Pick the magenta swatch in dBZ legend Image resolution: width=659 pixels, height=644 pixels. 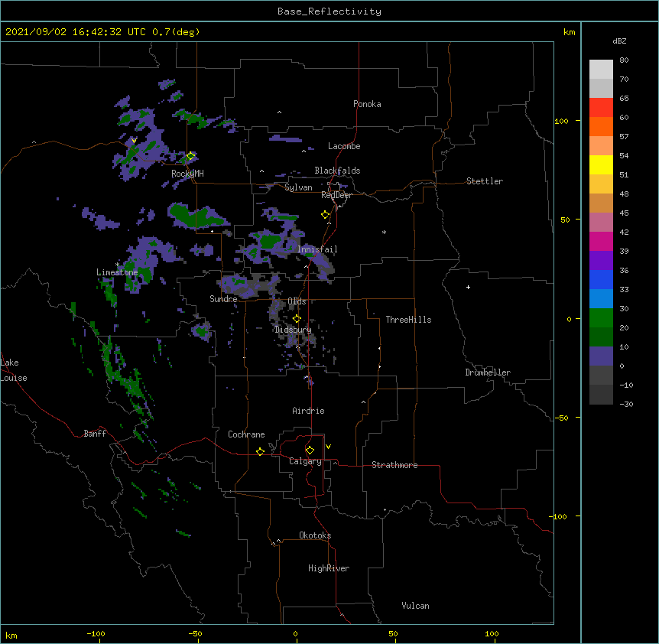(x=601, y=241)
